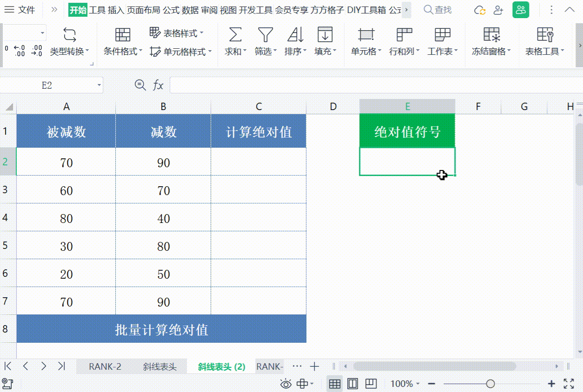Select row 5 header
The width and height of the screenshot is (583, 392).
(8, 245)
